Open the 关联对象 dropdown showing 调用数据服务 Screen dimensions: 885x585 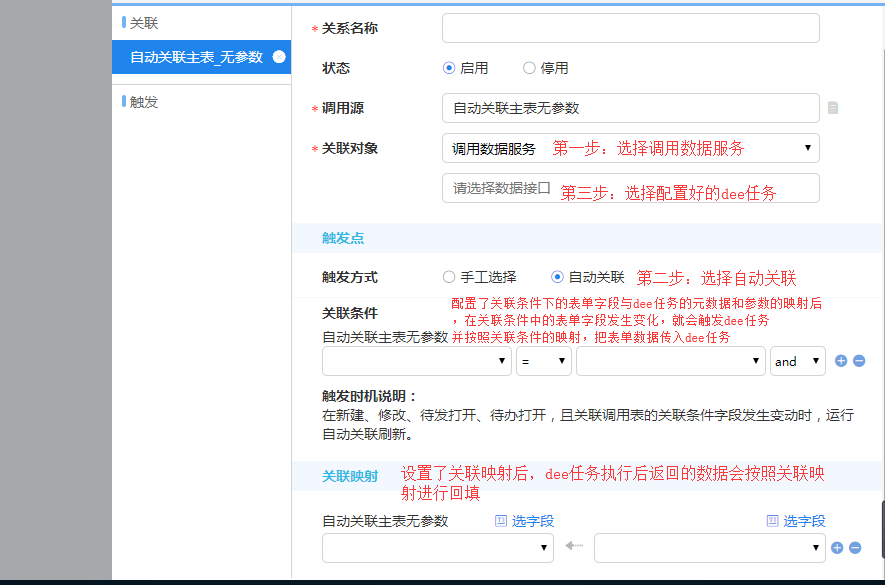point(630,148)
